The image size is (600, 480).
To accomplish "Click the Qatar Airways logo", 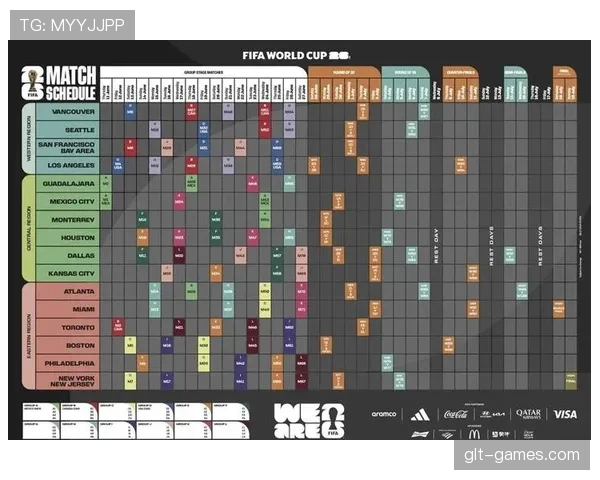I will click(528, 414).
